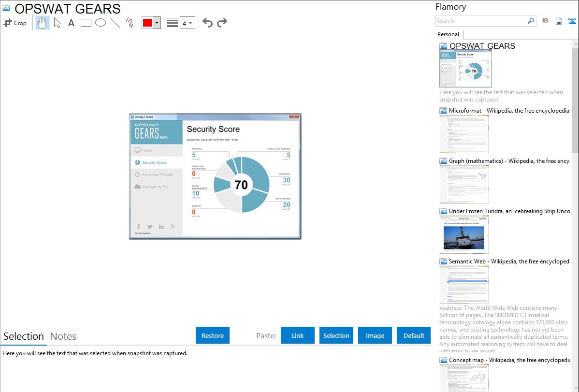579x392 pixels.
Task: Click the icon beside main OPSWAT GEARS heading
Action: pyautogui.click(x=6, y=8)
